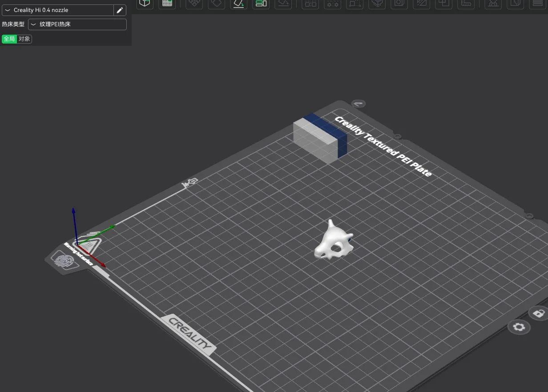Open plate settings with the gear icon
The height and width of the screenshot is (392, 548).
[x=519, y=328]
